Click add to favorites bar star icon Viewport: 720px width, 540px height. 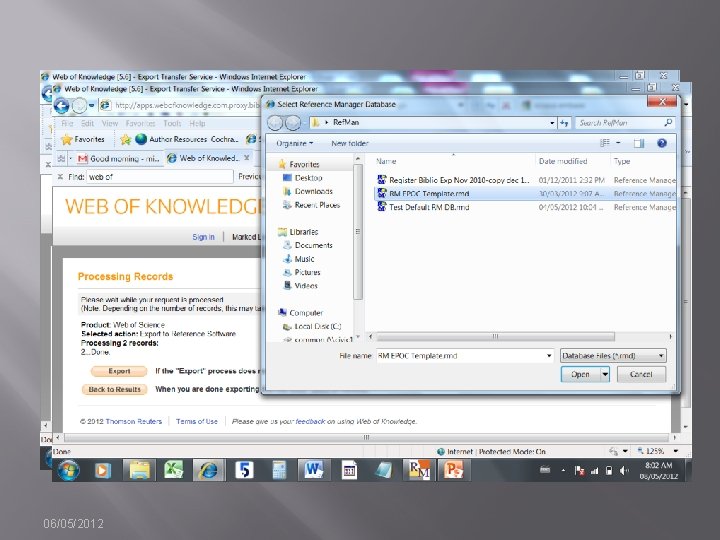(125, 139)
